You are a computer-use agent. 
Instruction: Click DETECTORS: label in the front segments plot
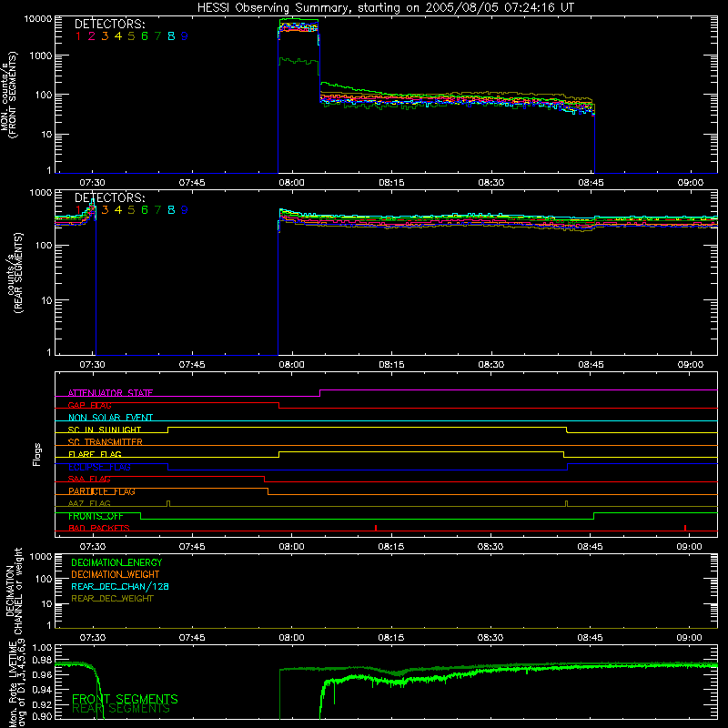110,24
